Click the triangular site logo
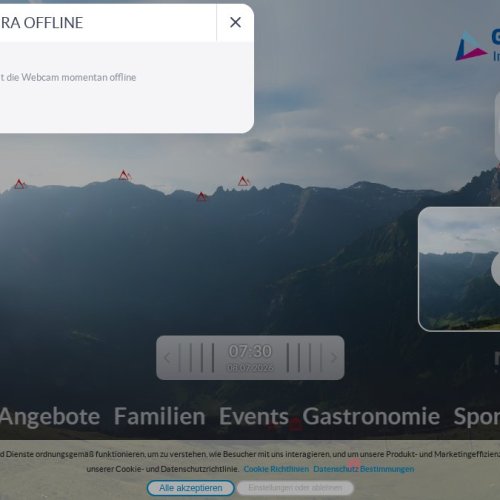 (471, 47)
